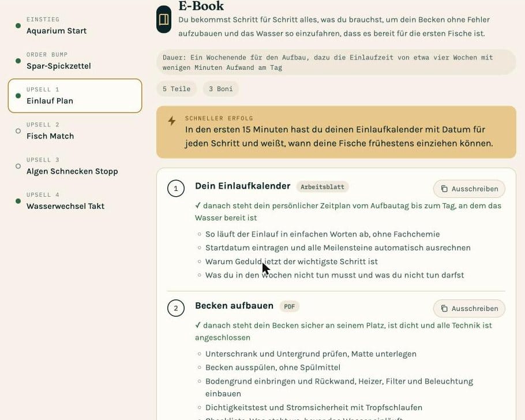Click the empty circle beside Fisch Match

18,131
